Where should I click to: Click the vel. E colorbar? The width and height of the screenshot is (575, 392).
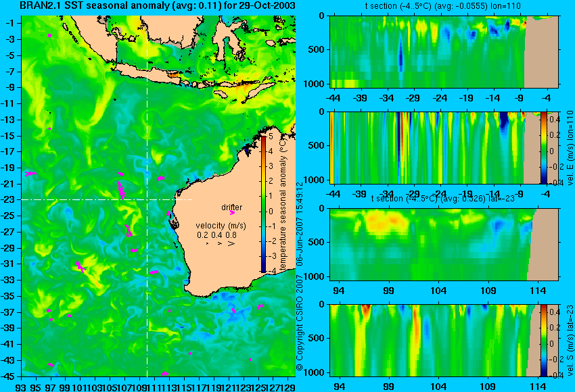click(544, 147)
